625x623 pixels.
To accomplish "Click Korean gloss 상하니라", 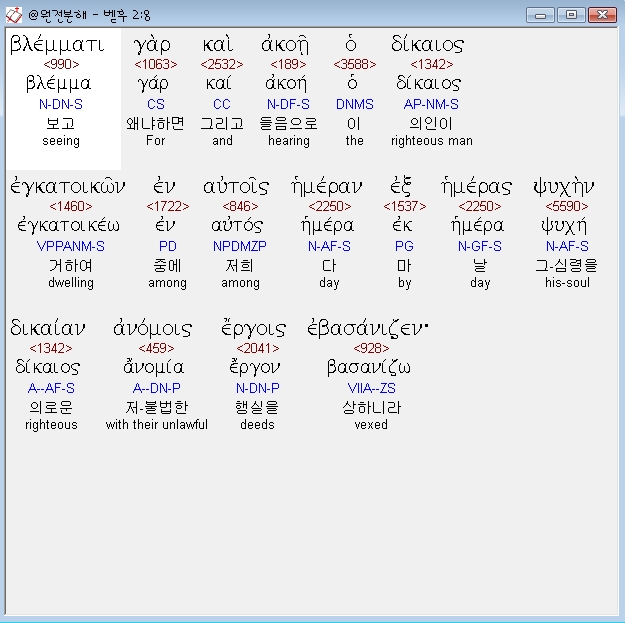I will click(371, 407).
